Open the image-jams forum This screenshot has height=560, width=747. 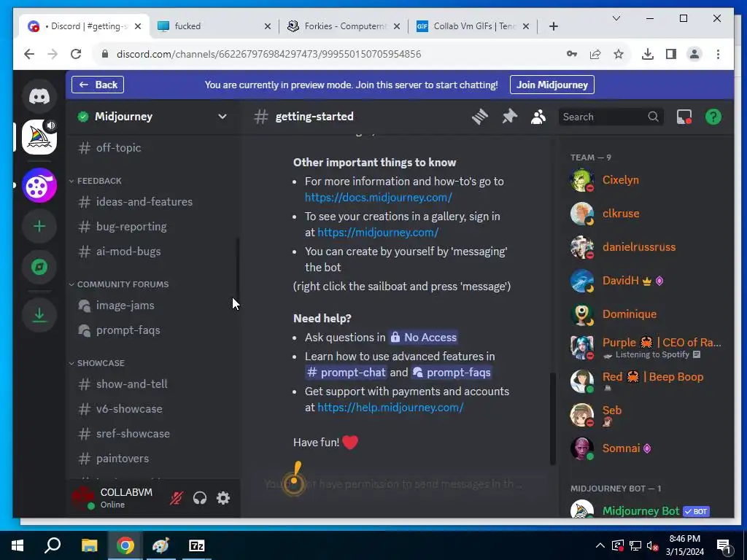pyautogui.click(x=153, y=306)
